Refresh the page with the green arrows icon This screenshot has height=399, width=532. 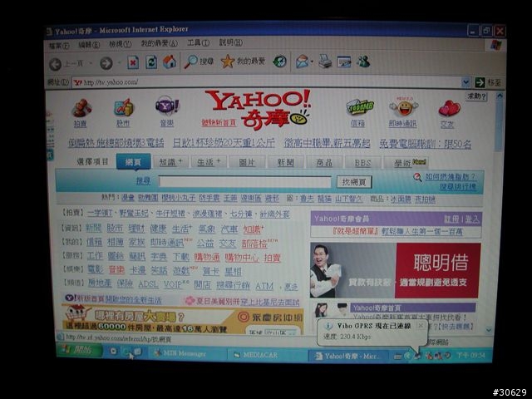151,62
